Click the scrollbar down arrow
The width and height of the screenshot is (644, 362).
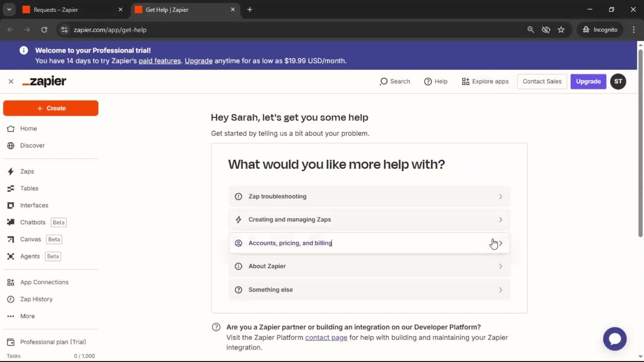640,357
